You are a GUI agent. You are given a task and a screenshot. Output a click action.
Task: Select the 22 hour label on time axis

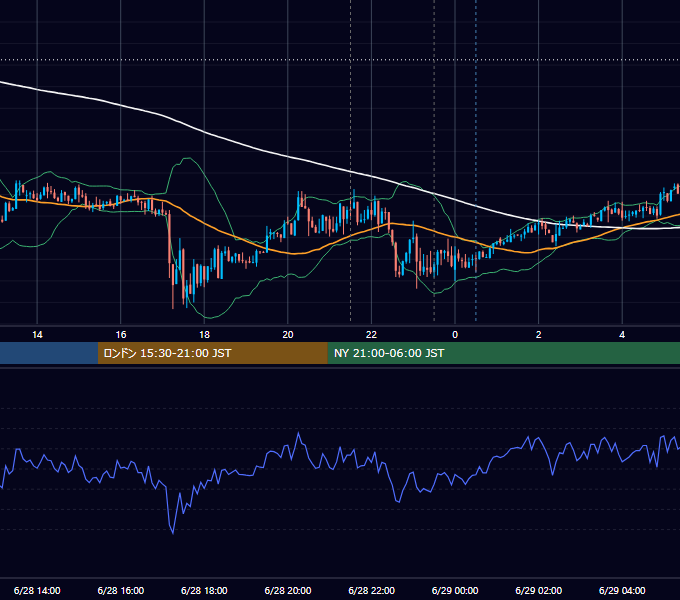(x=371, y=335)
